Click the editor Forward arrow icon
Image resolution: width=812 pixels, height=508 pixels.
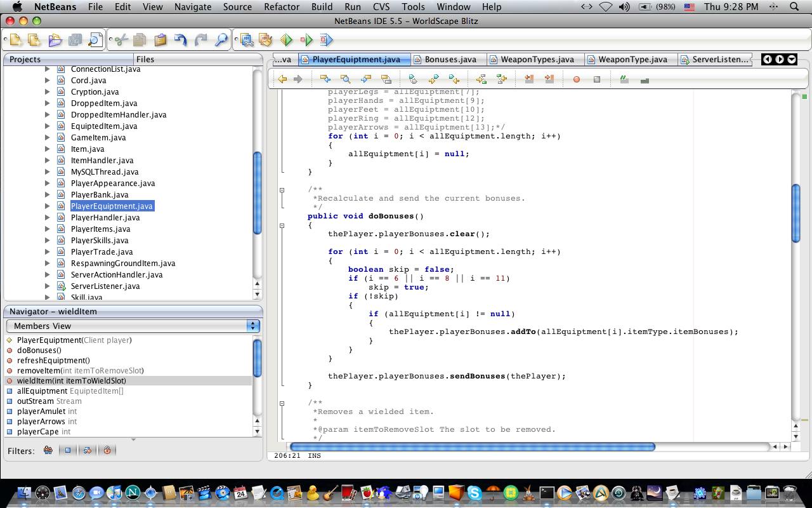[x=298, y=79]
